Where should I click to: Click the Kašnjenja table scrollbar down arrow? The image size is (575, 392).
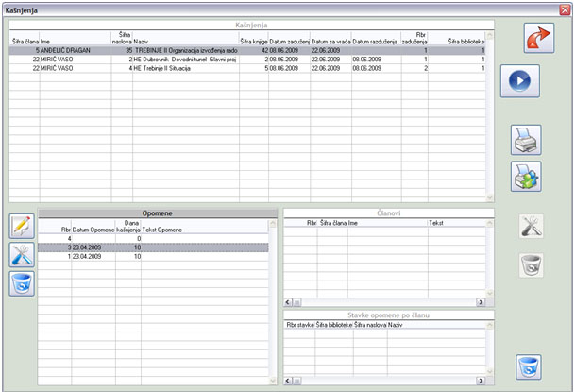pos(491,196)
